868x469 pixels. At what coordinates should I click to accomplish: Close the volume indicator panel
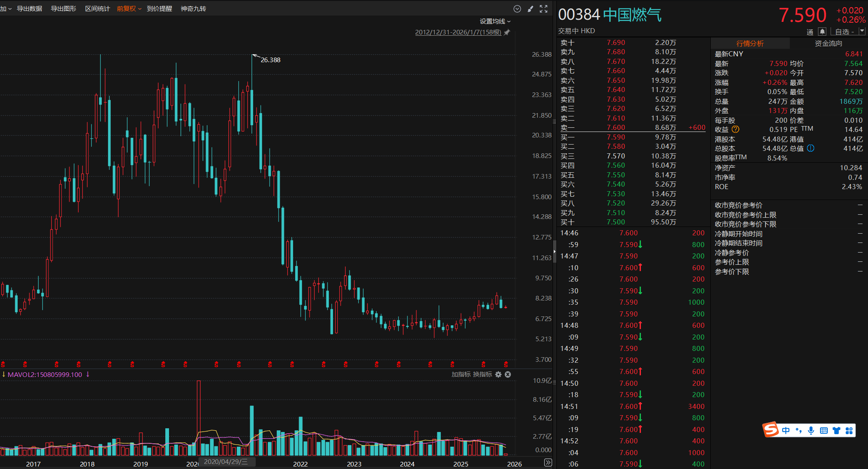click(x=508, y=374)
